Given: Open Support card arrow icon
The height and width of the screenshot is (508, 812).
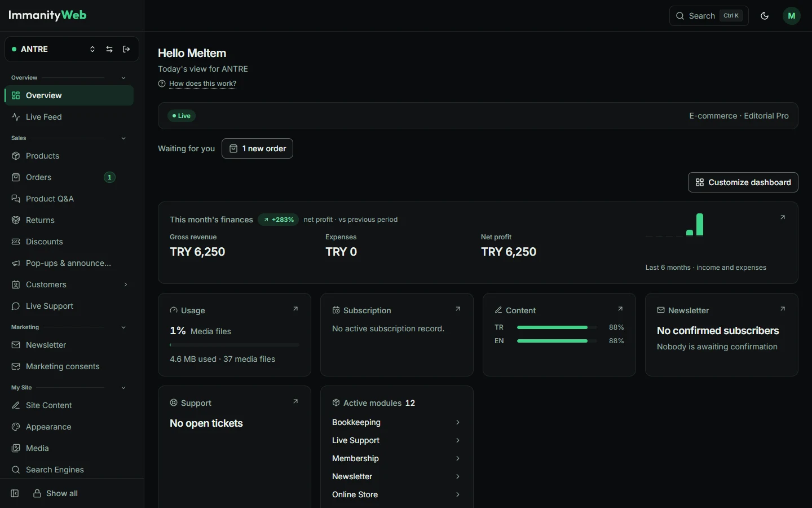Looking at the screenshot, I should (x=295, y=401).
